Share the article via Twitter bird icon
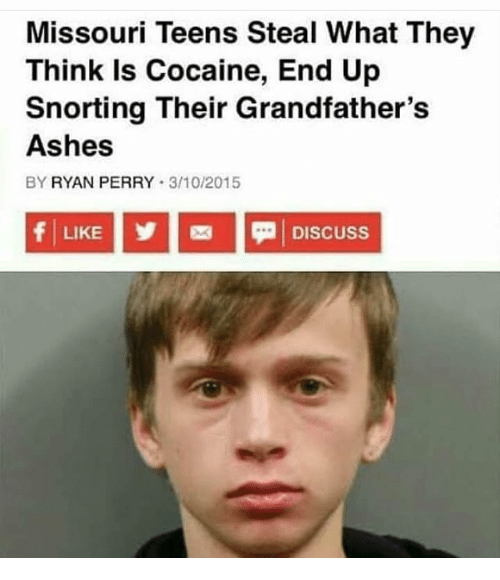The image size is (500, 580). point(146,232)
